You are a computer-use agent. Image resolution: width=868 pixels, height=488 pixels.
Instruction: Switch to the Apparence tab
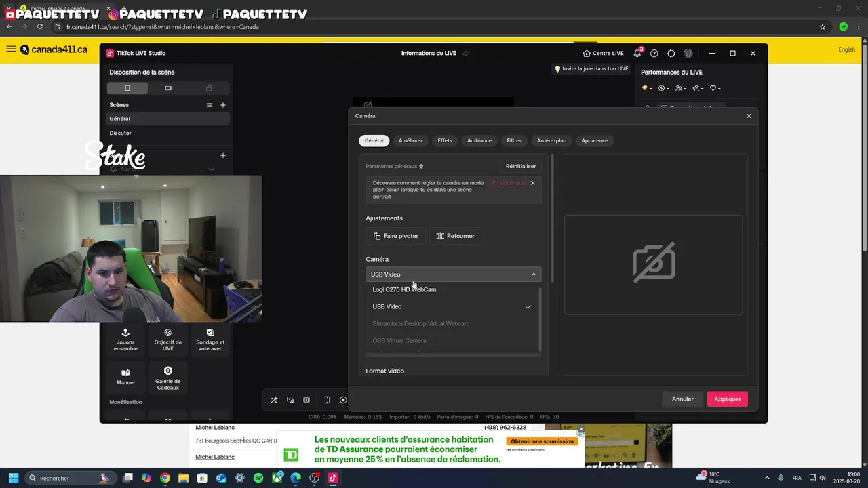pos(595,140)
